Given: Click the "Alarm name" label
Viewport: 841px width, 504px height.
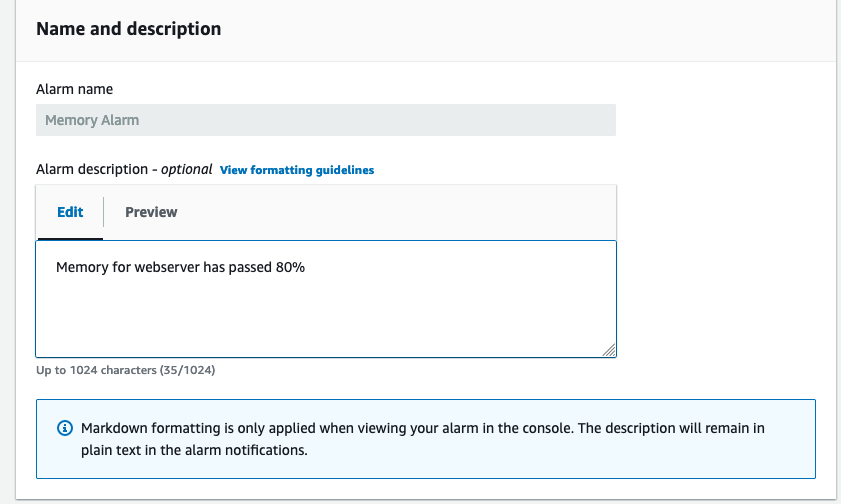Looking at the screenshot, I should 74,89.
